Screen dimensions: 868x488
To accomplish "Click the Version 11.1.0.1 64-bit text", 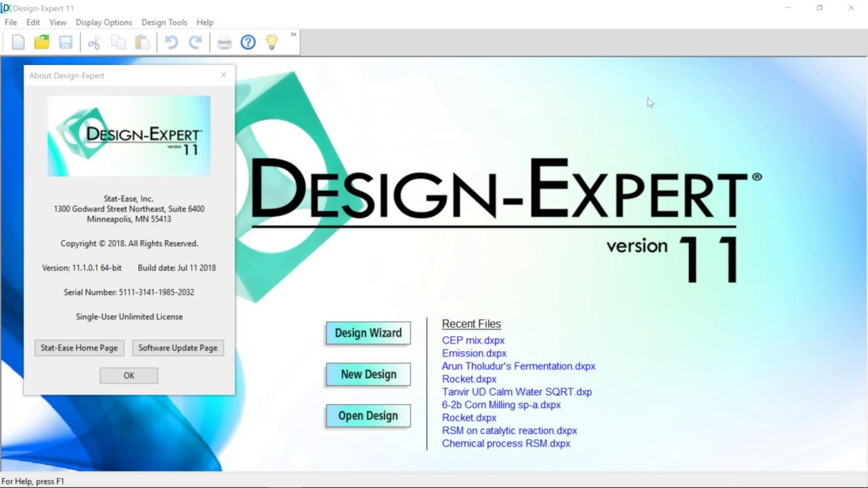I will coord(82,268).
